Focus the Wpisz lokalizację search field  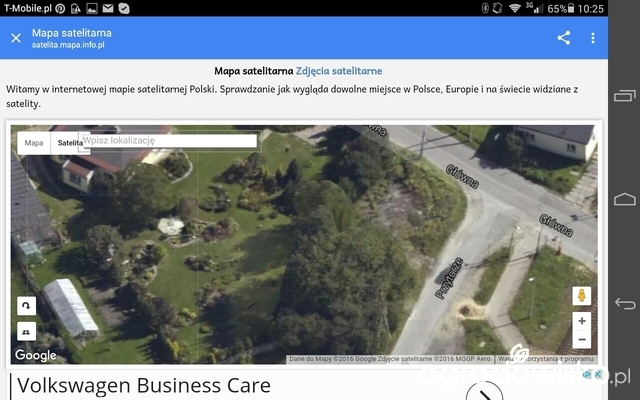169,140
